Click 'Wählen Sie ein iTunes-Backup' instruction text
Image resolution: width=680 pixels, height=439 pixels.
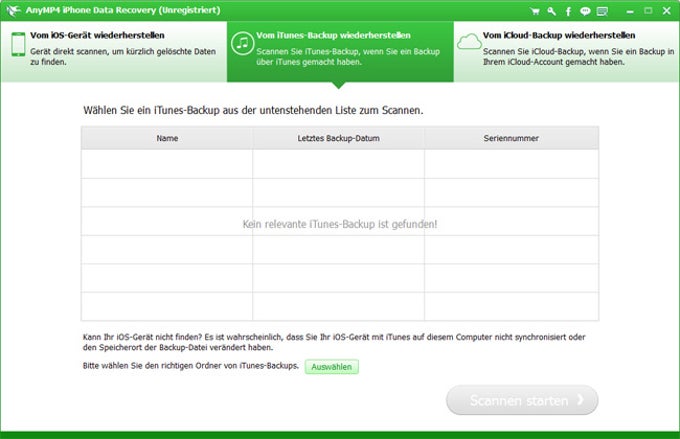point(253,110)
